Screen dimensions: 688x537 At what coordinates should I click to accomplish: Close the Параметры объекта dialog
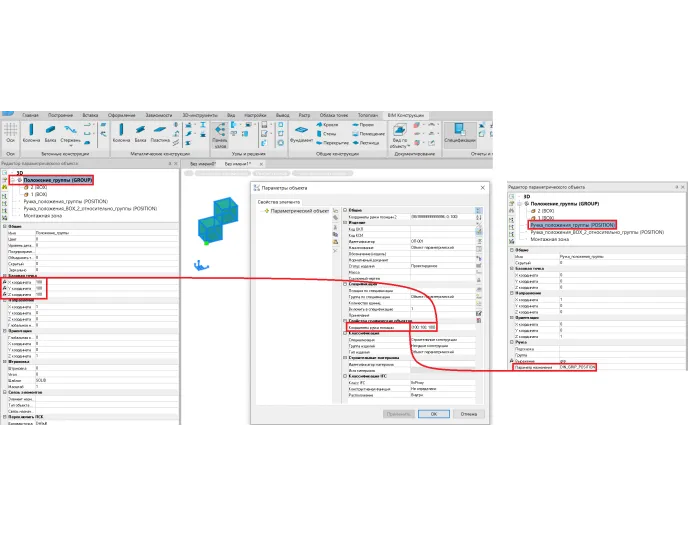click(483, 188)
